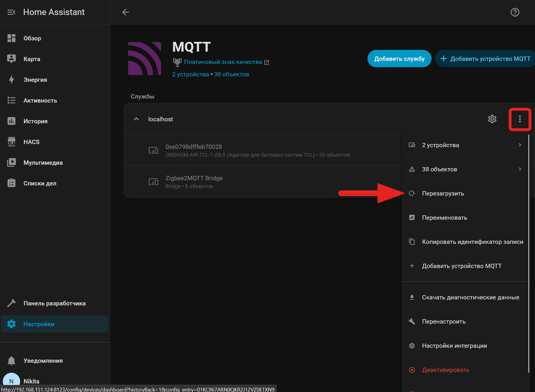The image size is (535, 392).
Task: Select Деактивировать in the menu
Action: point(465,370)
